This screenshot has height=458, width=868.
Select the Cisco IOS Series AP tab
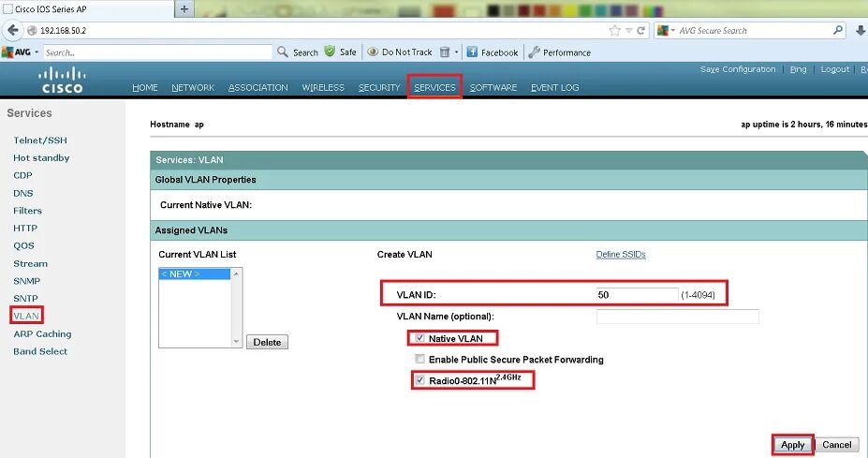click(x=87, y=8)
